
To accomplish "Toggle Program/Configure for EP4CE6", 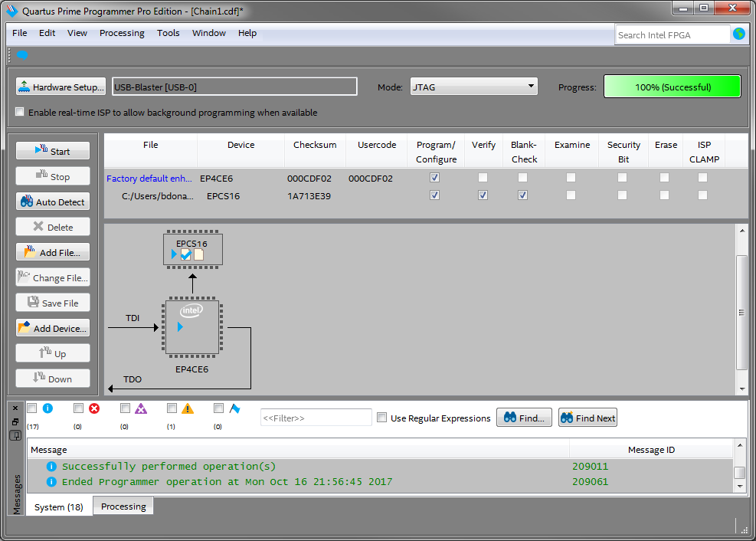I will tap(434, 178).
